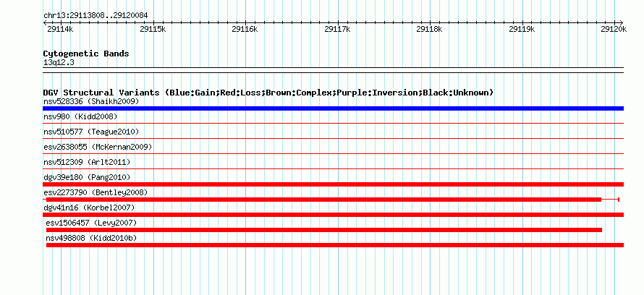Click the red loss bar for dgv41n16
The width and height of the screenshot is (644, 295).
pos(333,215)
